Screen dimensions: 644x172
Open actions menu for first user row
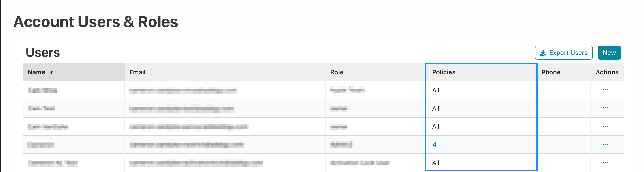tap(605, 90)
